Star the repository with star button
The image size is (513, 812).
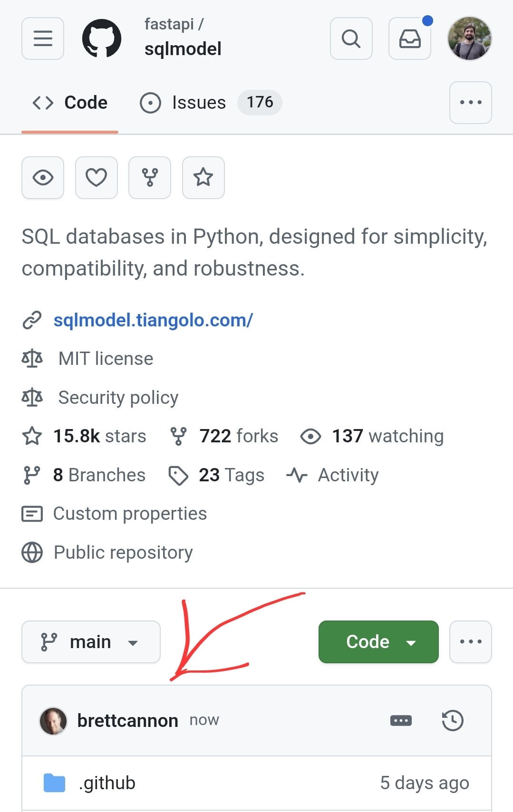[203, 178]
